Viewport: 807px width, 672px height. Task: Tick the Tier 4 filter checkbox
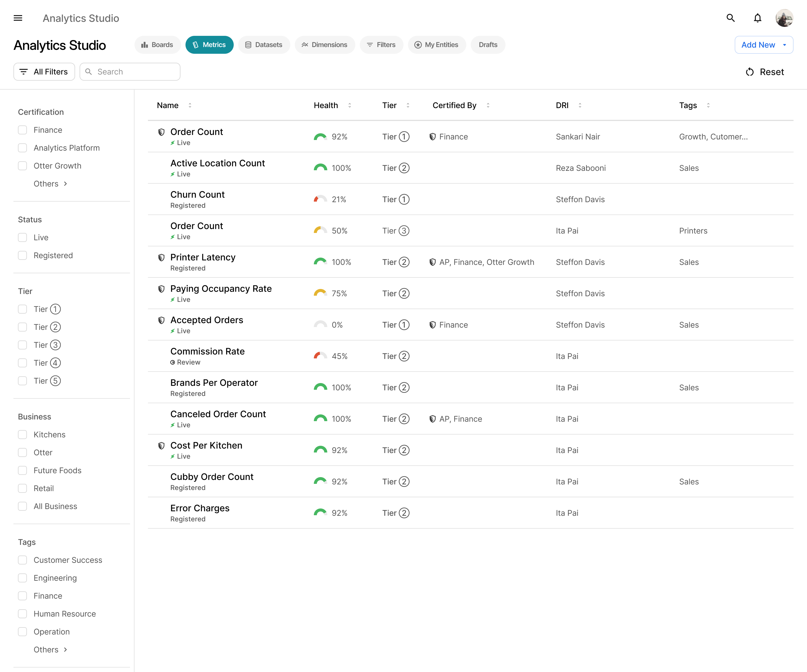pos(23,363)
